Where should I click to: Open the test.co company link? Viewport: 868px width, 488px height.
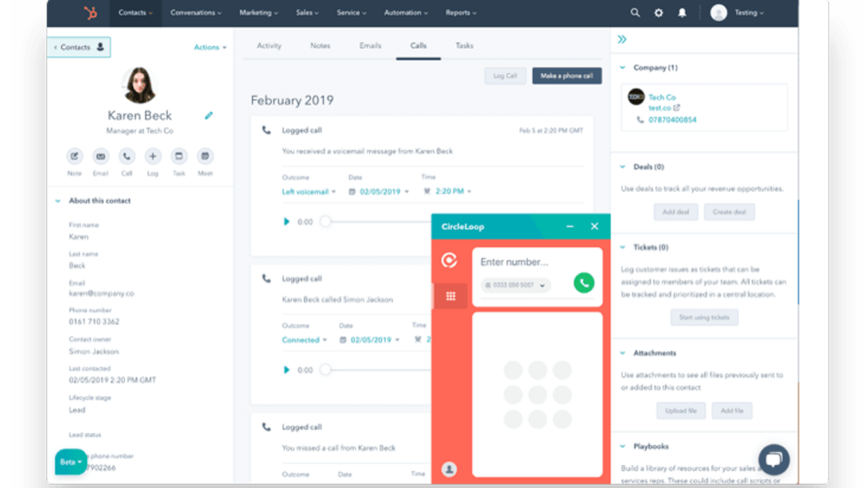click(x=660, y=108)
